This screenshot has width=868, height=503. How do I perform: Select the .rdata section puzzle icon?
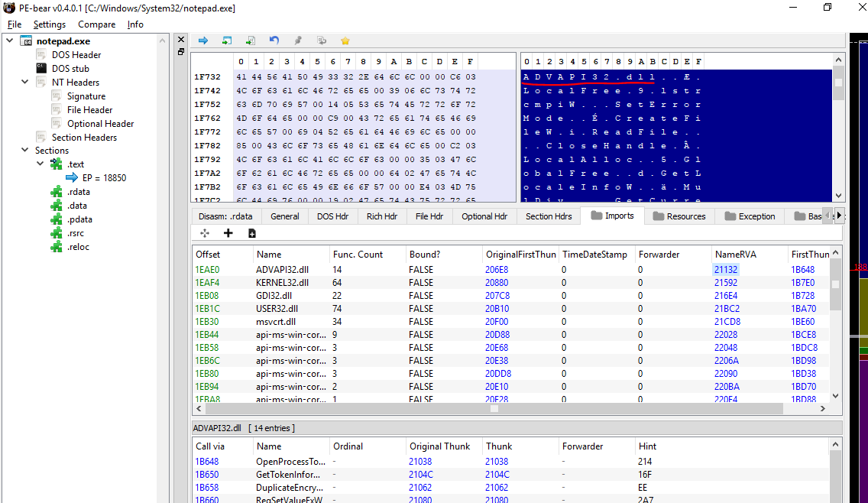point(56,192)
